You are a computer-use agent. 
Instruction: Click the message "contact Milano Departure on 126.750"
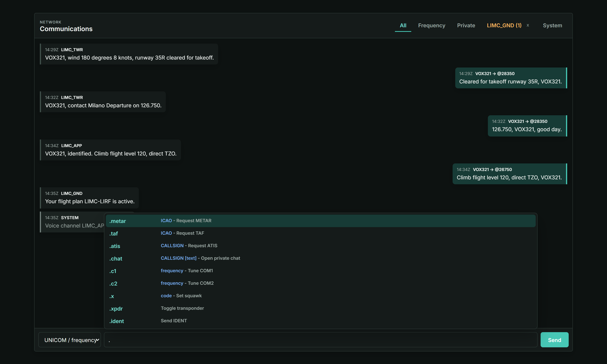tap(103, 102)
